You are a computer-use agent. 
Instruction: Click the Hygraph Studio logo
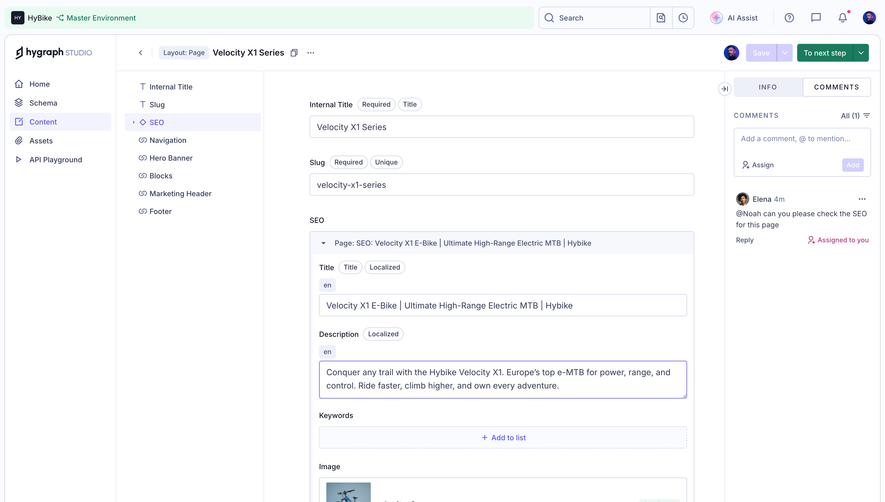[54, 53]
